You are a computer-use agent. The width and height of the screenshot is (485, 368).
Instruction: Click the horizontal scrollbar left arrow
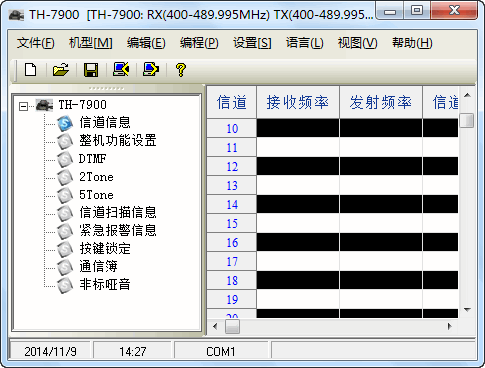215,326
